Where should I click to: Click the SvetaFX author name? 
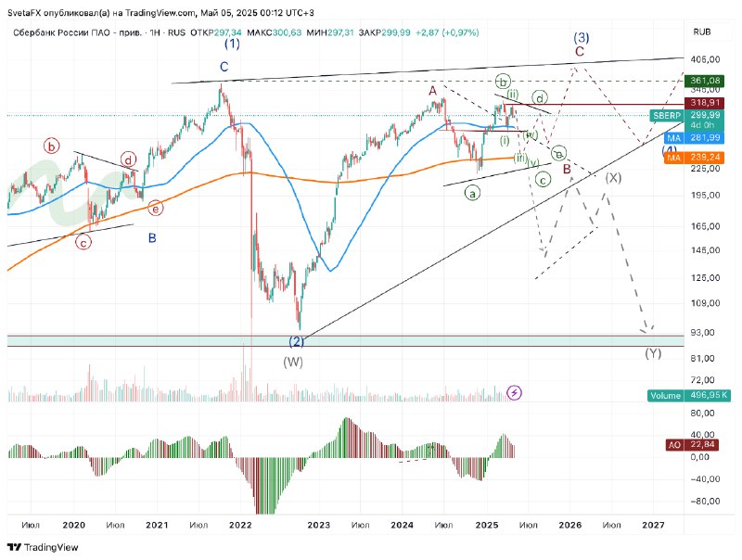point(24,13)
